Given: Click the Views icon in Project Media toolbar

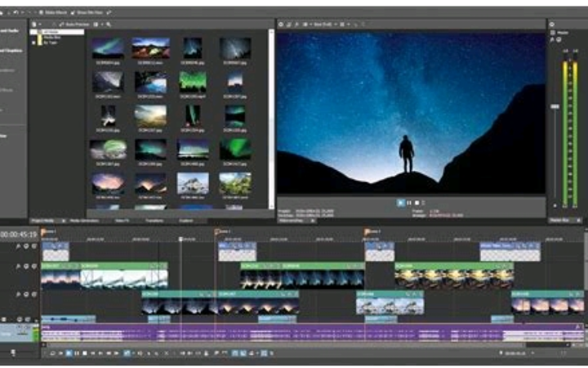Looking at the screenshot, I should (96, 25).
